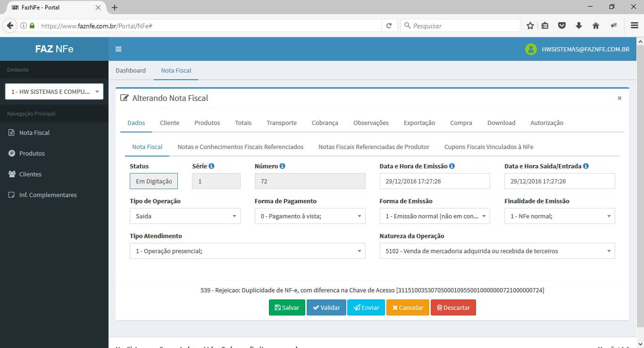Screen dimensions: 644x348
Task: Click the green user avatar icon
Action: coord(531,49)
